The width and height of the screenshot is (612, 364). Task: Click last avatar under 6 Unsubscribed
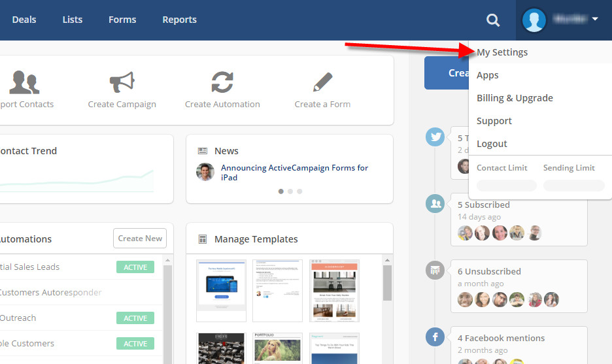[x=551, y=300]
